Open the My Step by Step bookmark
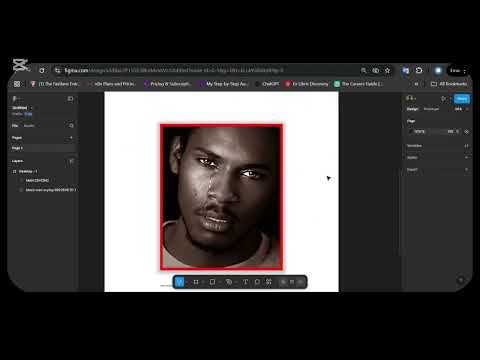Viewport: 480px width, 360px height. (x=224, y=84)
